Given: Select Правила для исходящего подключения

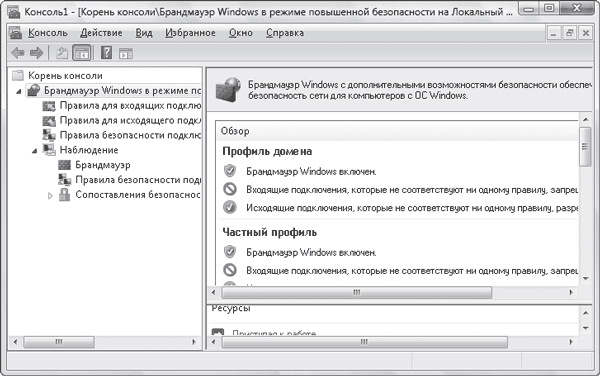Looking at the screenshot, I should click(130, 120).
